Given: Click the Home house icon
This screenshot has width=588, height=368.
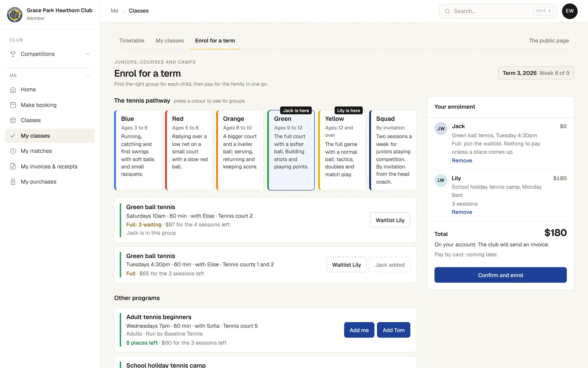Looking at the screenshot, I should coord(13,89).
